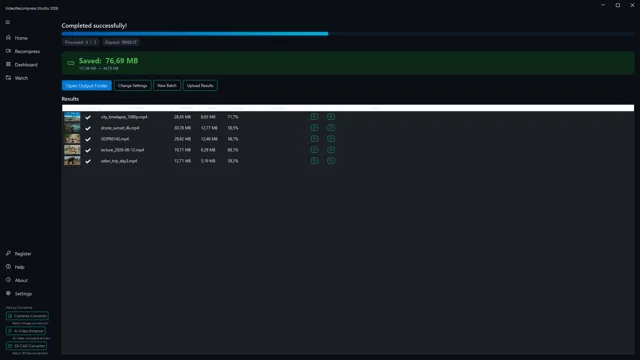This screenshot has width=640, height=360.
Task: Click second play icon for GOPR0142.mp4
Action: 331,139
